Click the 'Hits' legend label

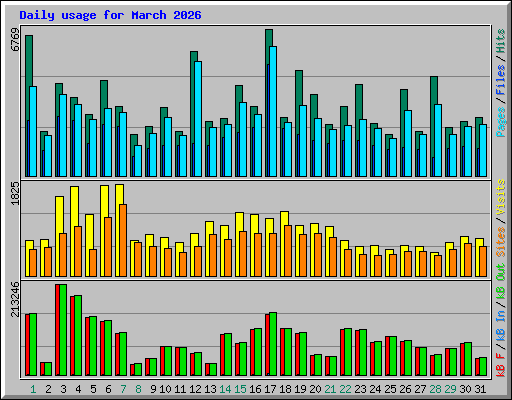click(501, 41)
